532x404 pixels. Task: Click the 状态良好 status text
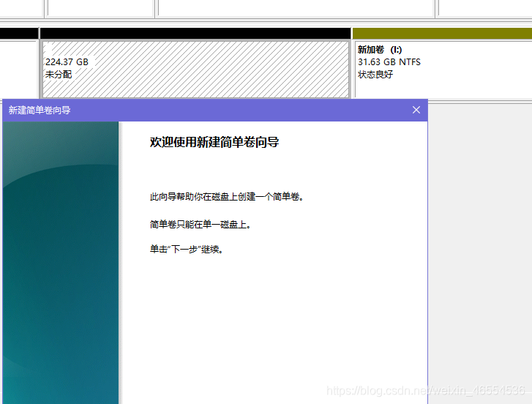tap(375, 75)
